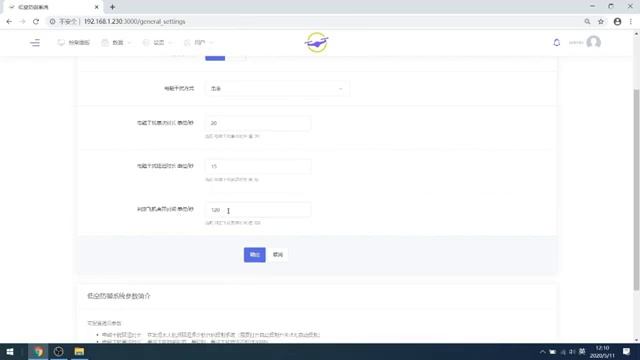The height and width of the screenshot is (360, 640).
Task: Click the dropdown arrow of select box
Action: (x=340, y=89)
